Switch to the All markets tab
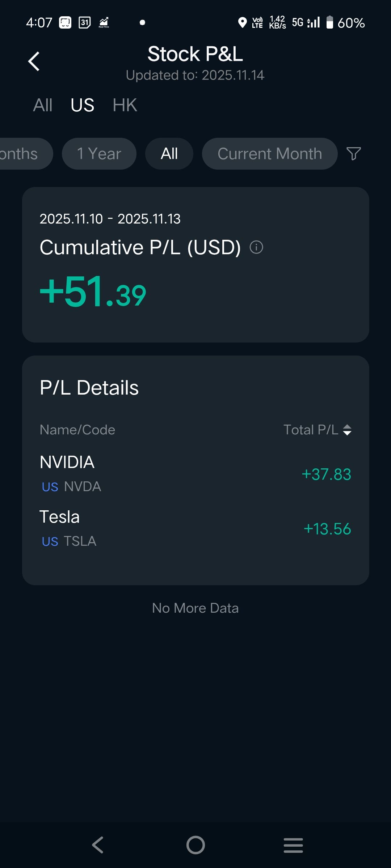Viewport: 391px width, 868px height. point(43,105)
